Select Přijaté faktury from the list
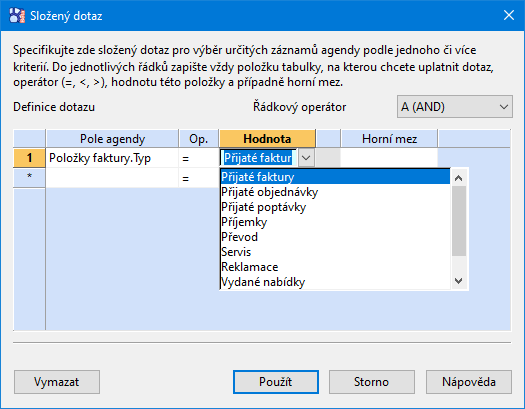This screenshot has height=409, width=525. click(335, 177)
